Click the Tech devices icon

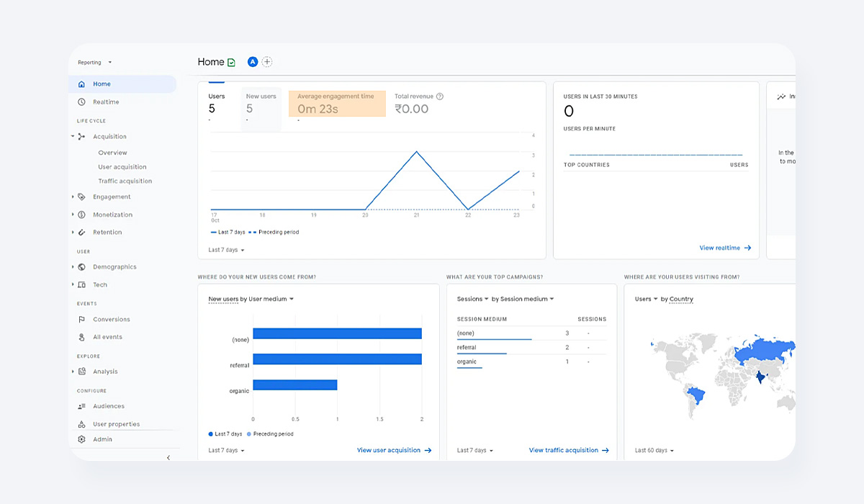81,285
